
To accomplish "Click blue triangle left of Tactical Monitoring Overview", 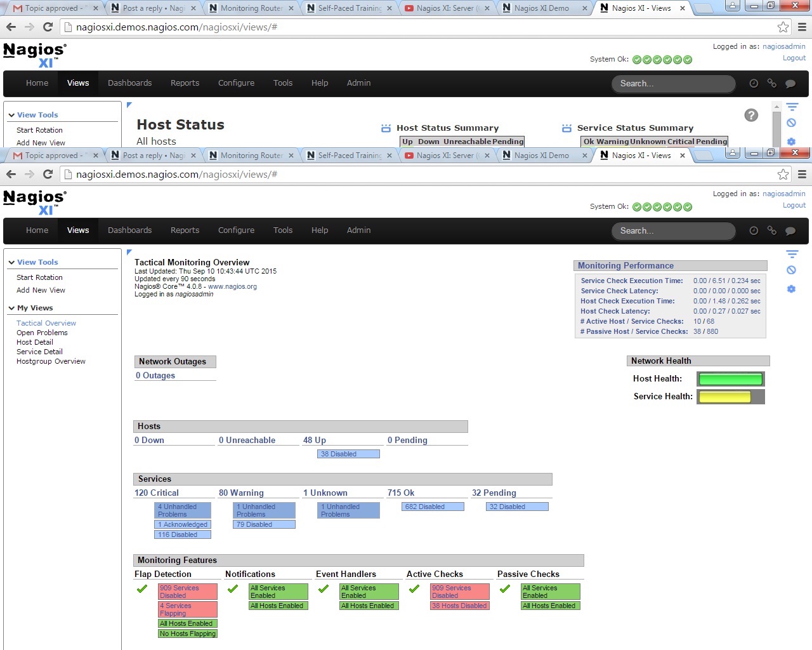I will 129,252.
